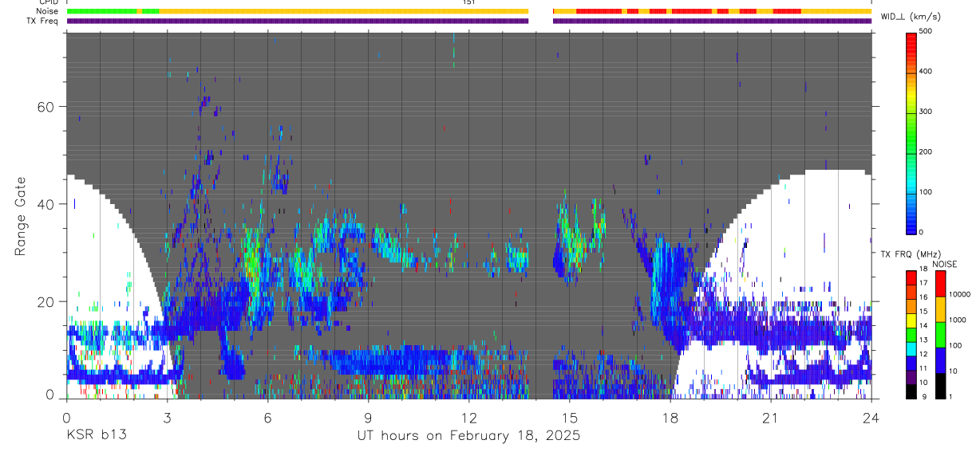Click the 'TX Freq' row label at top left
The image size is (980, 452).
(x=41, y=21)
